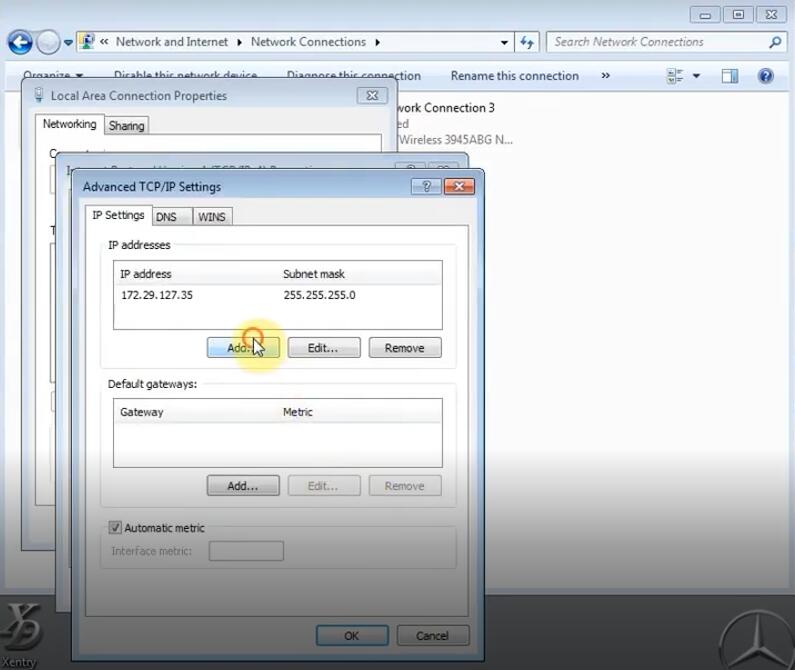Expand arrow after 'Network Connections' breadcrumb
795x670 pixels.
[x=377, y=42]
